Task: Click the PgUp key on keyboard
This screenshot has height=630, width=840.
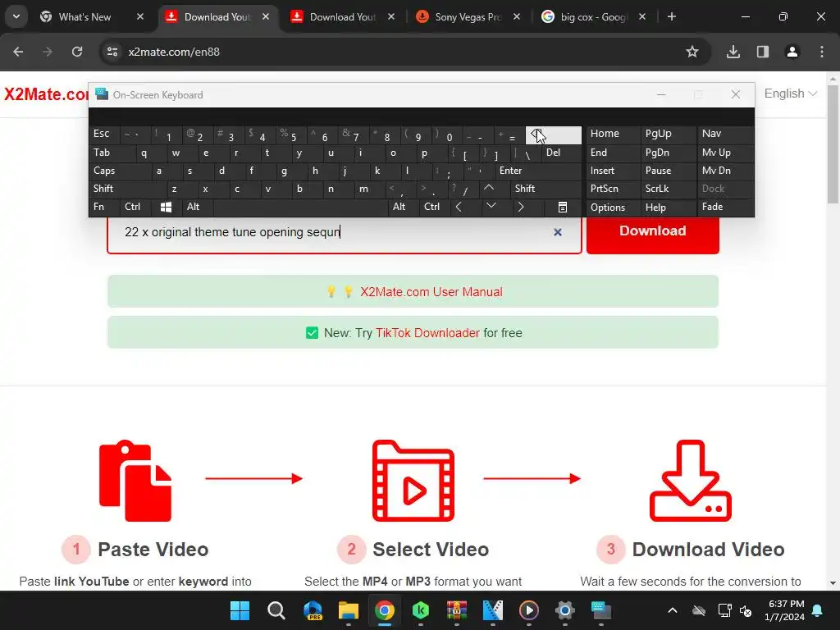Action: click(668, 134)
